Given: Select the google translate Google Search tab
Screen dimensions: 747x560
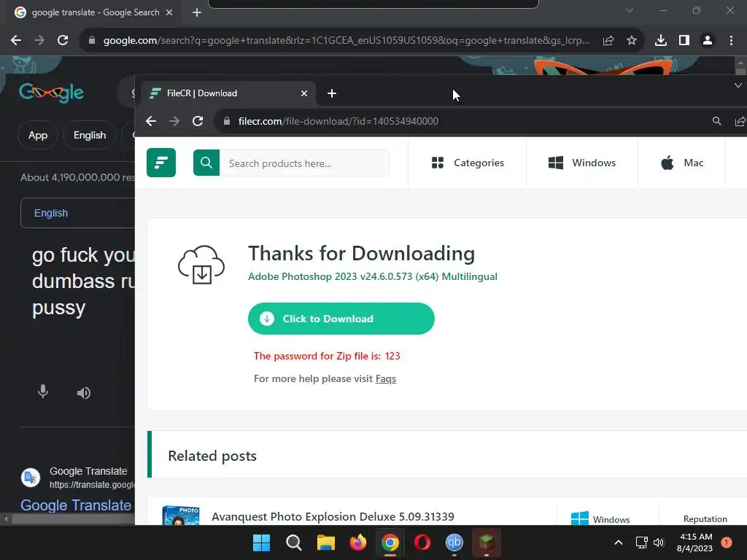Looking at the screenshot, I should click(x=95, y=12).
